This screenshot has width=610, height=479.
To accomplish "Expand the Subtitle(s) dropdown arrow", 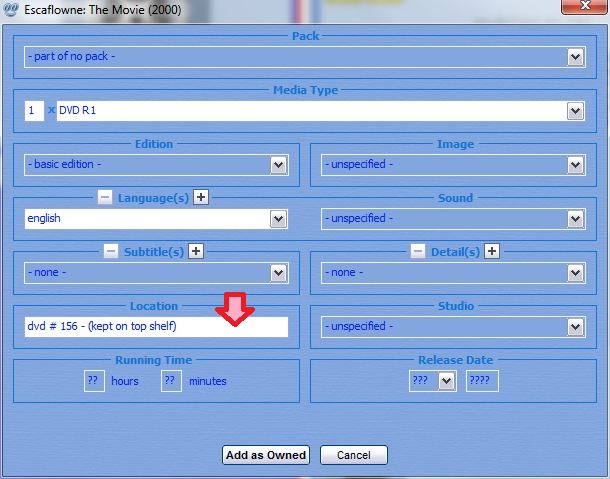I will tap(279, 273).
